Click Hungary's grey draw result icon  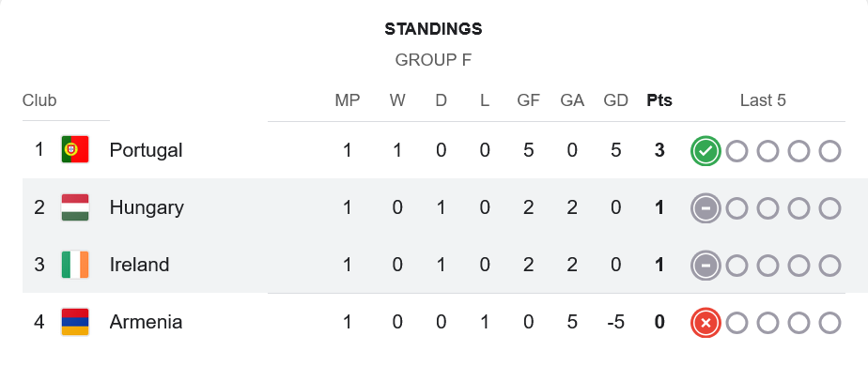click(705, 208)
